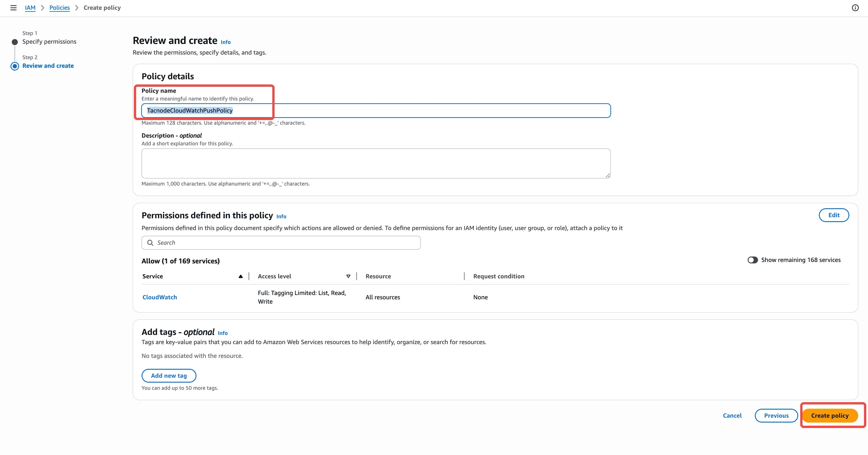The image size is (868, 455).
Task: Select the Step 2 Review and create indicator
Action: 15,66
